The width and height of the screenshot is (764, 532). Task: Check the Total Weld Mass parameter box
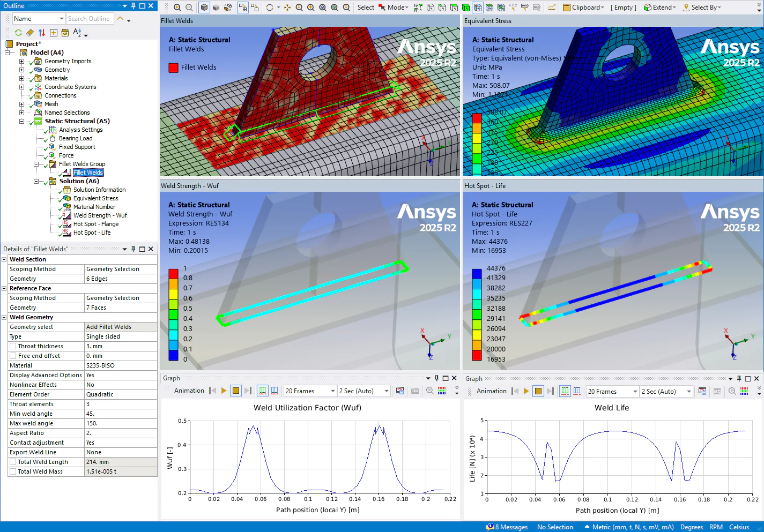pyautogui.click(x=13, y=471)
